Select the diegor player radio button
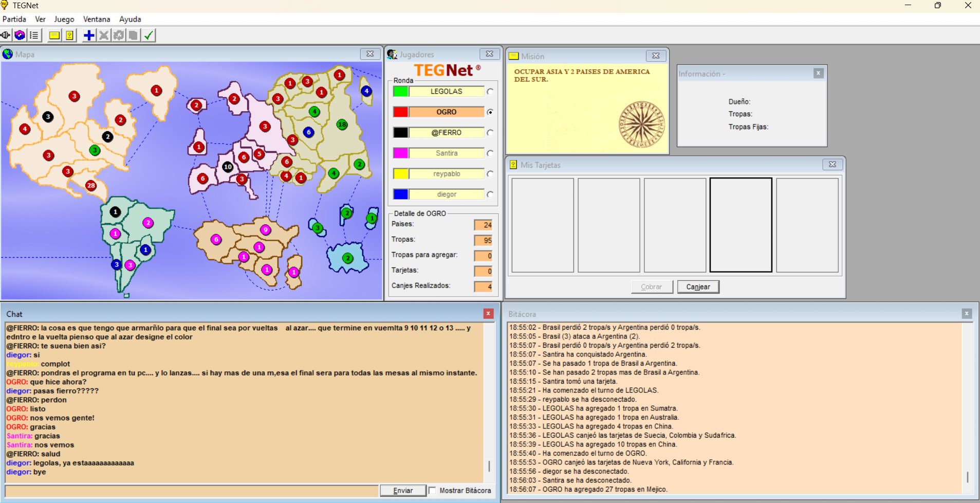This screenshot has width=980, height=503. (490, 194)
